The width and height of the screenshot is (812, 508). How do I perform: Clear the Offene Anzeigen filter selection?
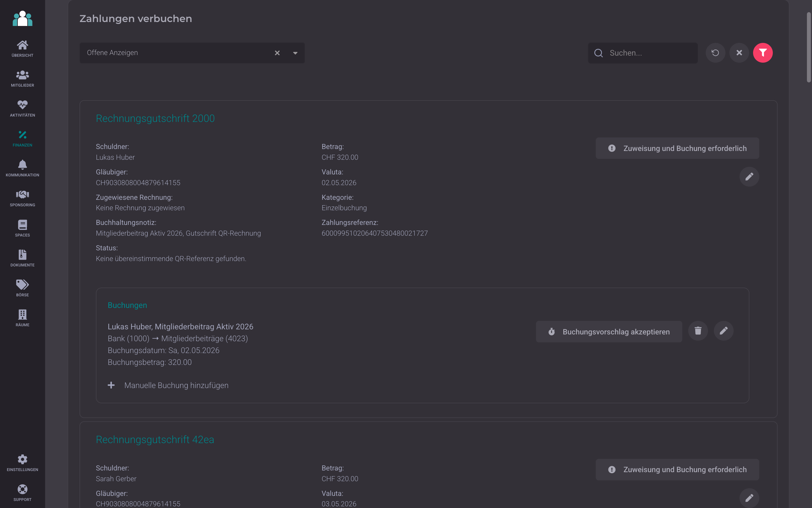click(277, 53)
